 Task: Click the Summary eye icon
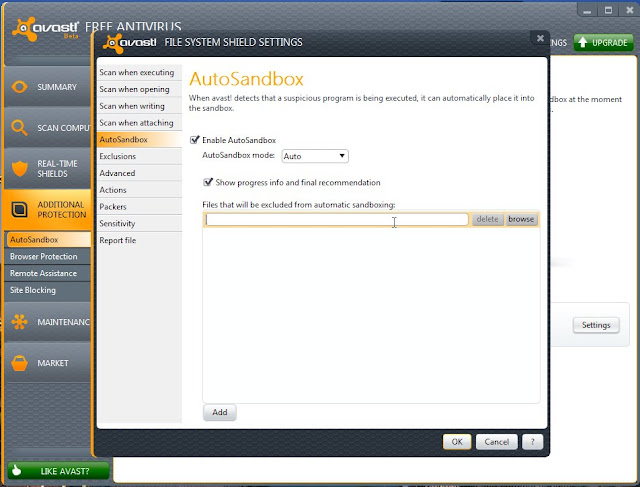[20, 87]
